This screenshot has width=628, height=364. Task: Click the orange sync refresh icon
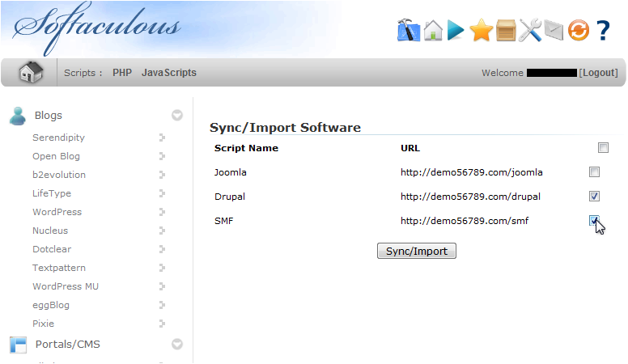point(579,31)
